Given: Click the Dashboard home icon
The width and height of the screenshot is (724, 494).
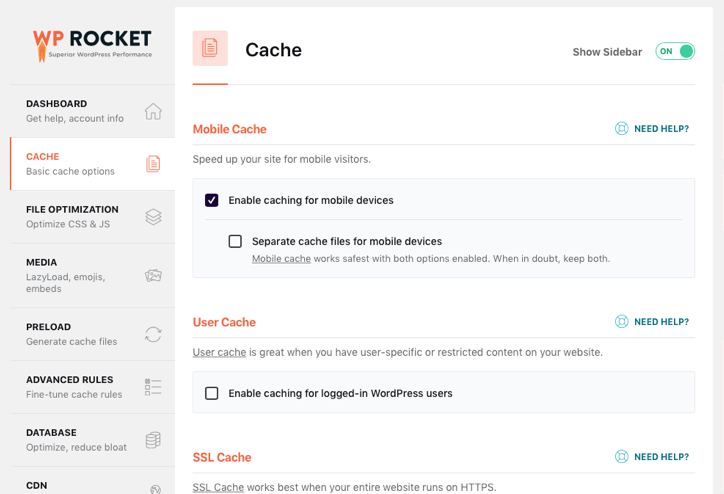Looking at the screenshot, I should point(153,111).
